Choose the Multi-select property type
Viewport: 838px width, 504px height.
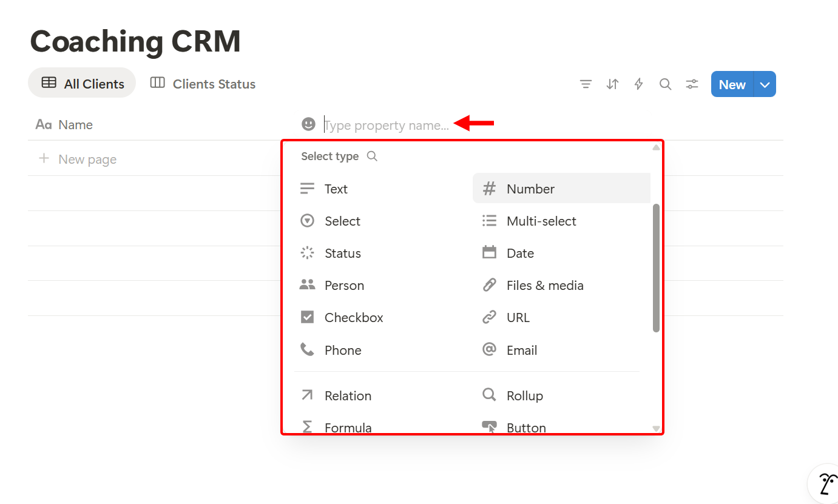click(541, 221)
